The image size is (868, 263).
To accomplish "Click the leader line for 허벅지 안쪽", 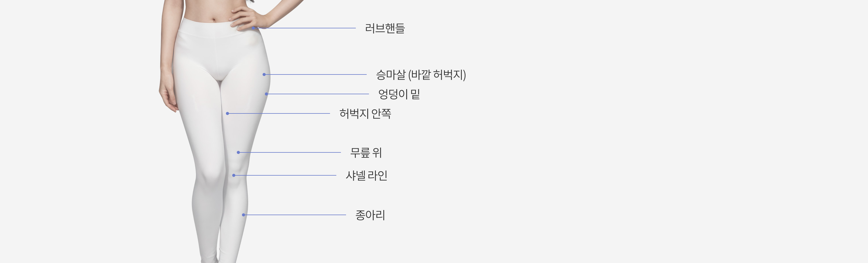I will pyautogui.click(x=279, y=114).
